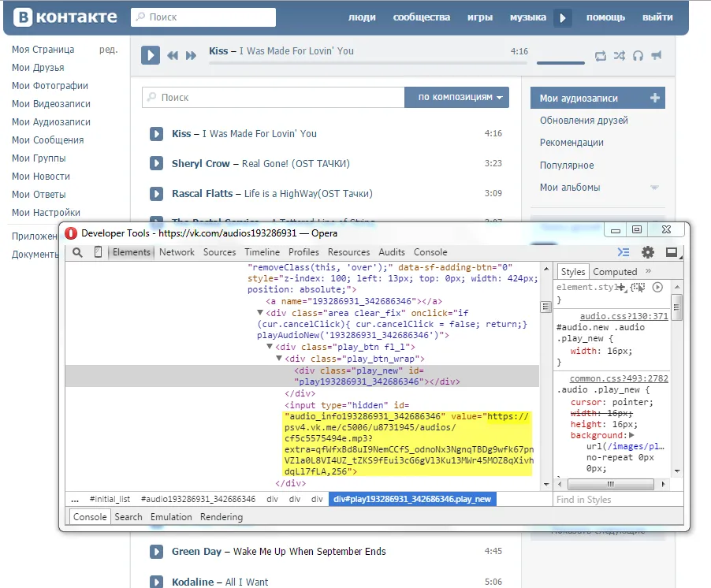Screen dimensions: 711x588
Task: Open the по композициям search dropdown
Action: point(460,98)
